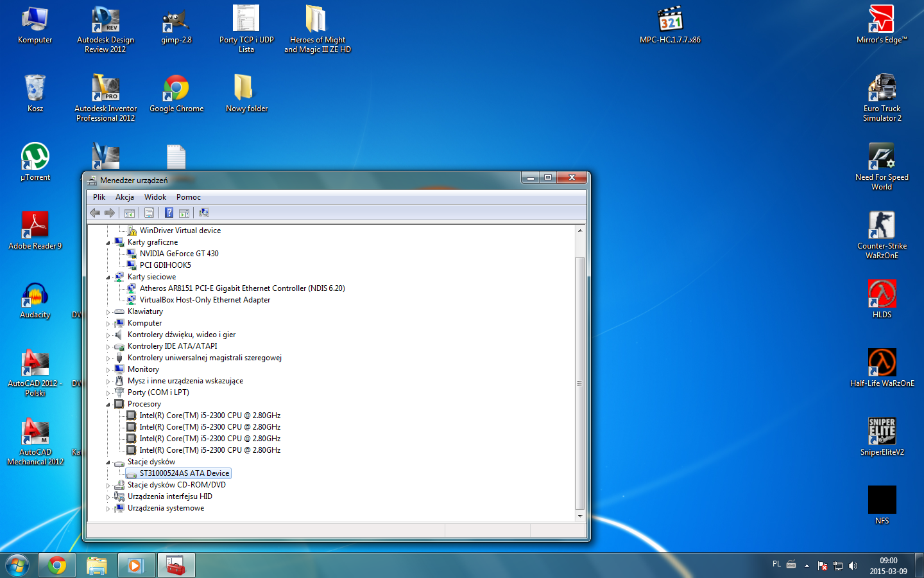
Task: Expand Stacje dysków CD-ROM/DVD
Action: click(108, 486)
